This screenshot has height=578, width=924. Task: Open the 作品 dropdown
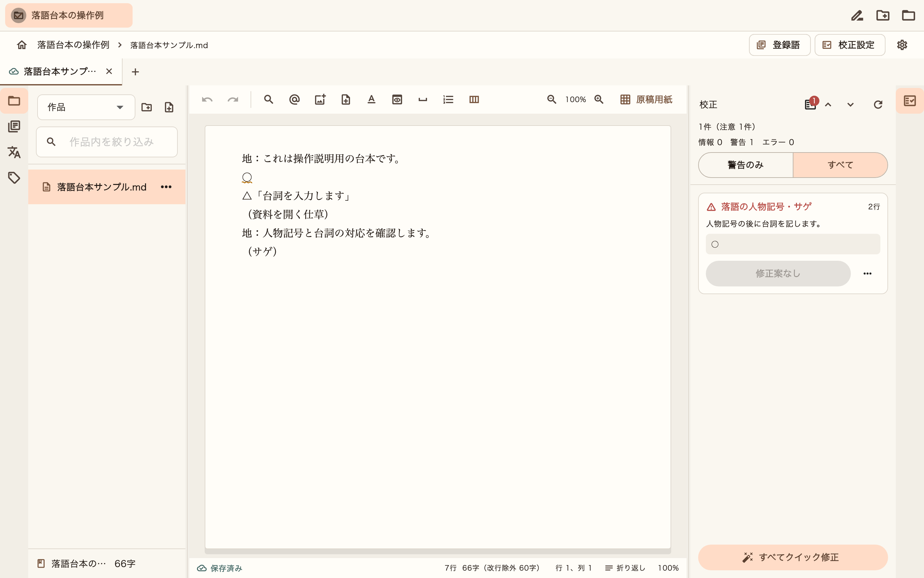(86, 108)
